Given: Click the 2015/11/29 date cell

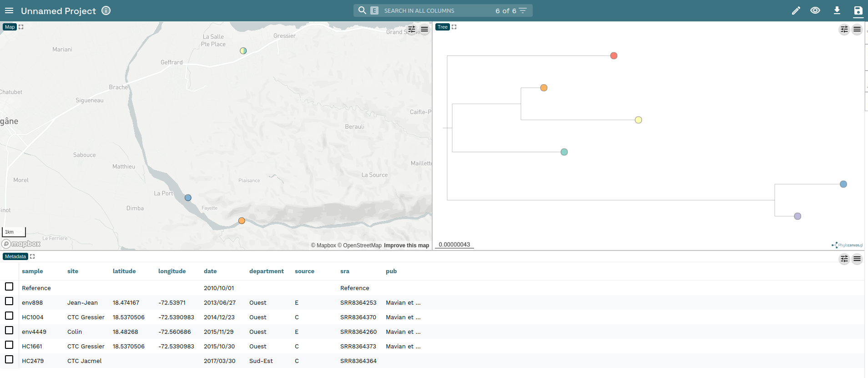Looking at the screenshot, I should [219, 332].
